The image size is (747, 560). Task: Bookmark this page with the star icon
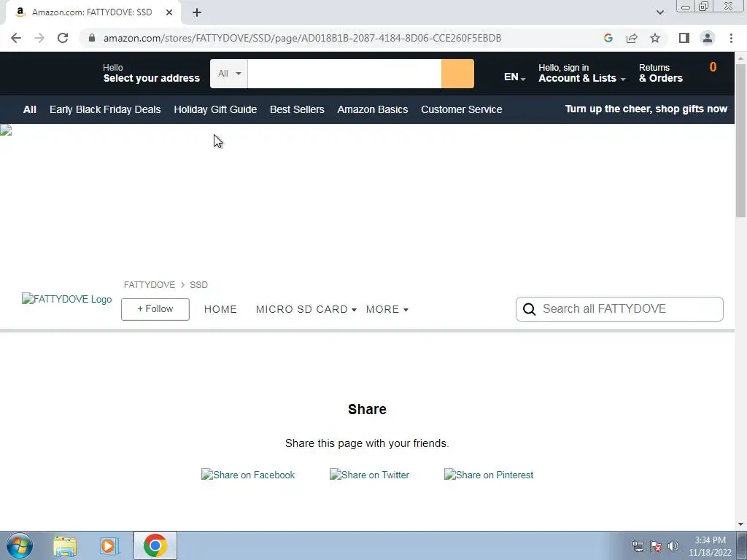[x=655, y=38]
